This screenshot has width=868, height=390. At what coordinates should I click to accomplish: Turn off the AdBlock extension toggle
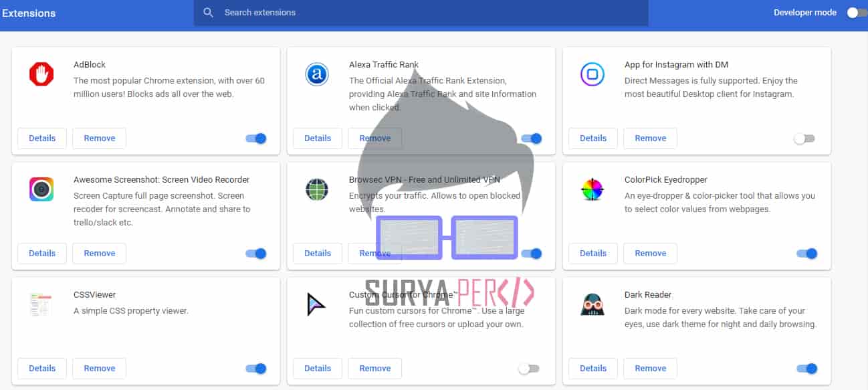coord(256,138)
